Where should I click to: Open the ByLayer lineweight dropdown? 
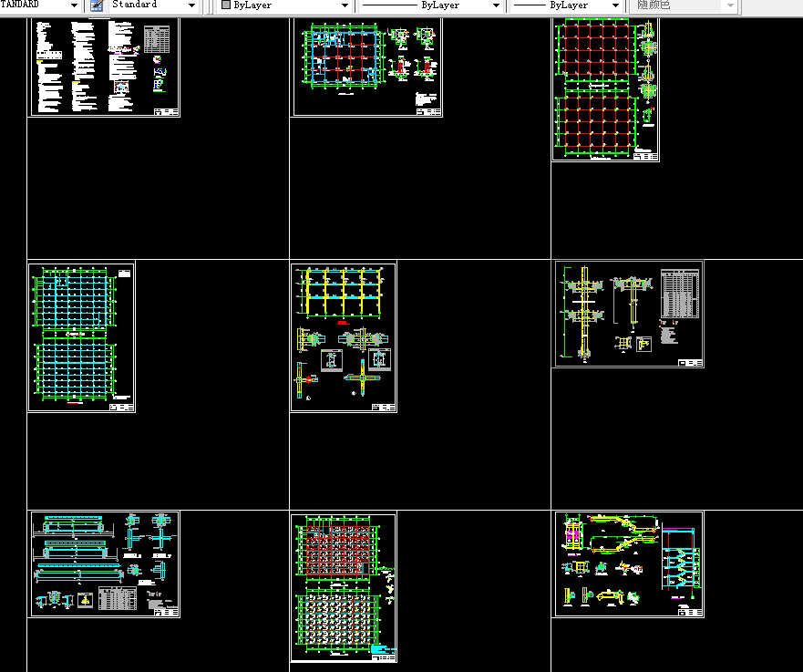pyautogui.click(x=615, y=5)
